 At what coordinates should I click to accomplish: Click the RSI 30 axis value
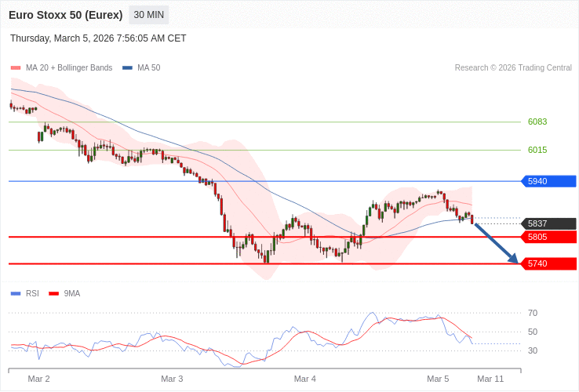point(533,350)
